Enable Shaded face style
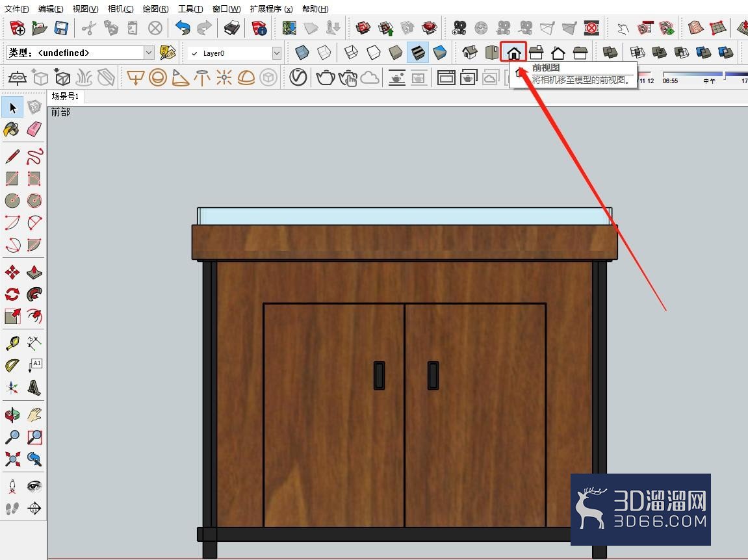This screenshot has width=748, height=560. 395,52
